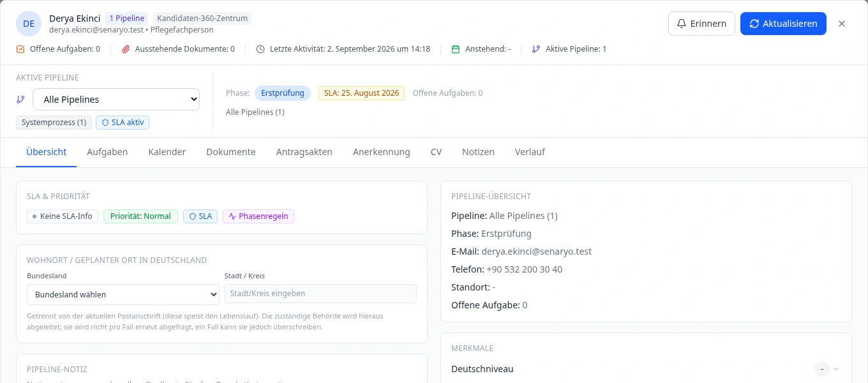Click the Stadt/Kreis eingeben field

320,294
